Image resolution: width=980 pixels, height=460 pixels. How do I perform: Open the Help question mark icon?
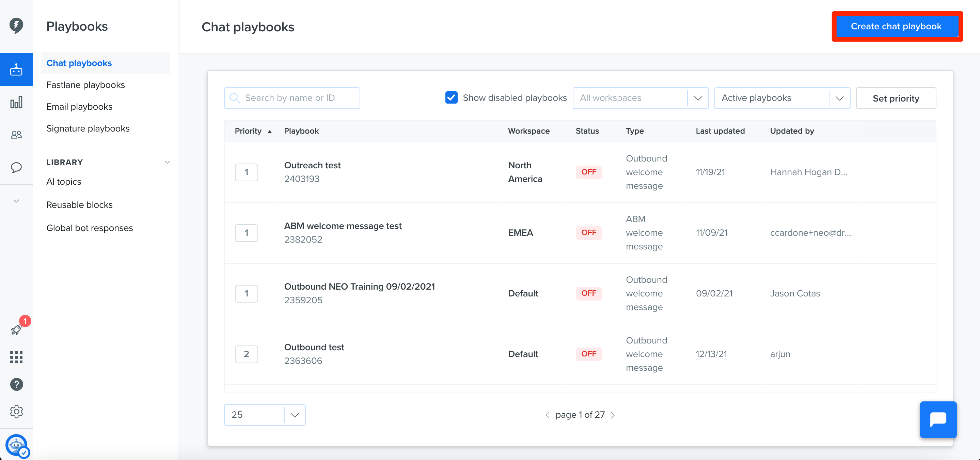pyautogui.click(x=16, y=385)
